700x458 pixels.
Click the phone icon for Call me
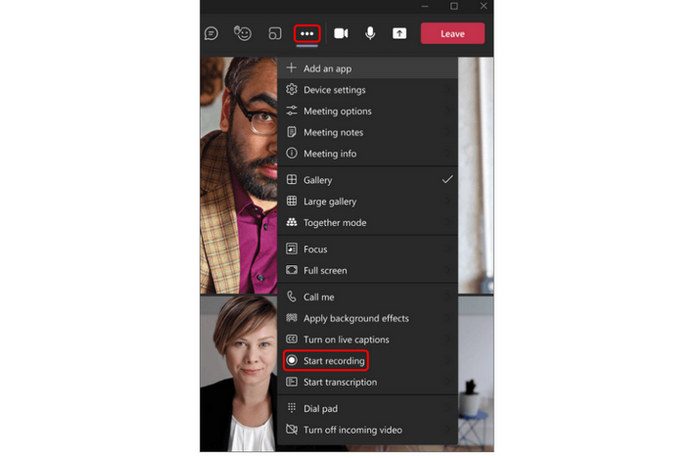pyautogui.click(x=292, y=296)
